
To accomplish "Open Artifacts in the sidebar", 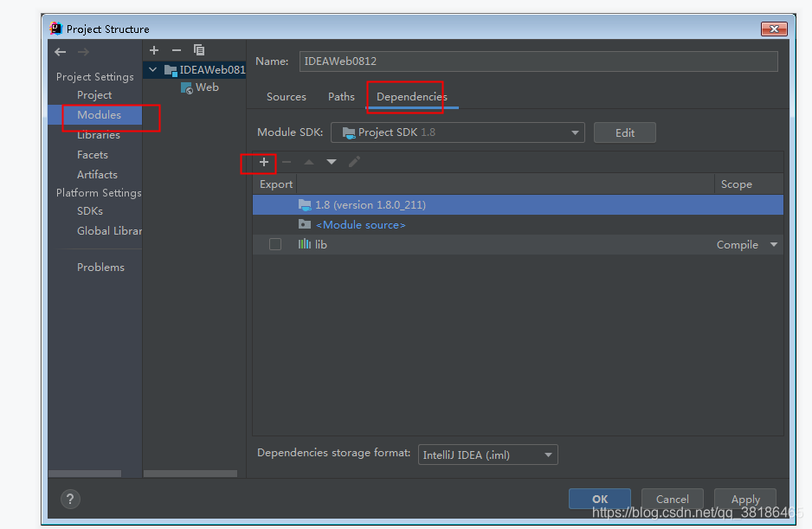I will pyautogui.click(x=97, y=175).
